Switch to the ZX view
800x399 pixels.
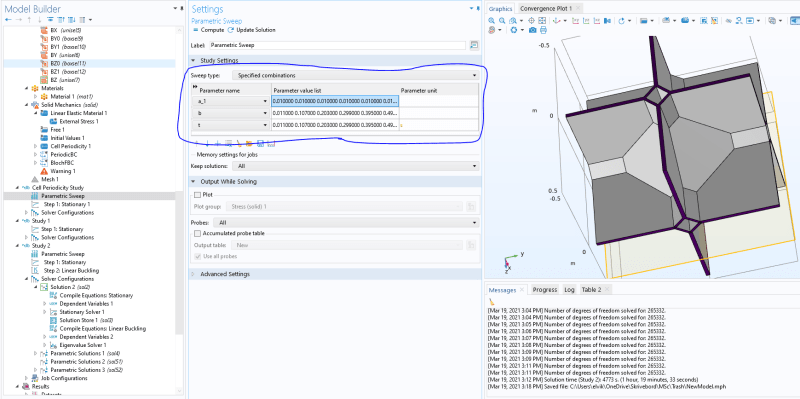pos(596,20)
